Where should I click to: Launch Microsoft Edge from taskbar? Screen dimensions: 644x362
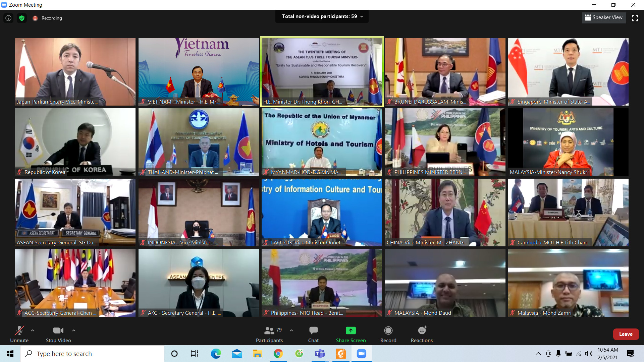(x=216, y=354)
